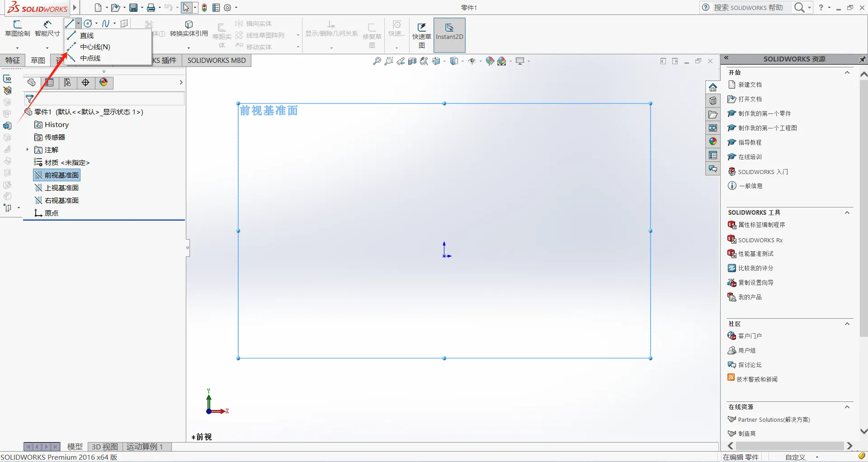
Task: Select the 智能尺寸 smart dimension tool
Action: [47, 28]
